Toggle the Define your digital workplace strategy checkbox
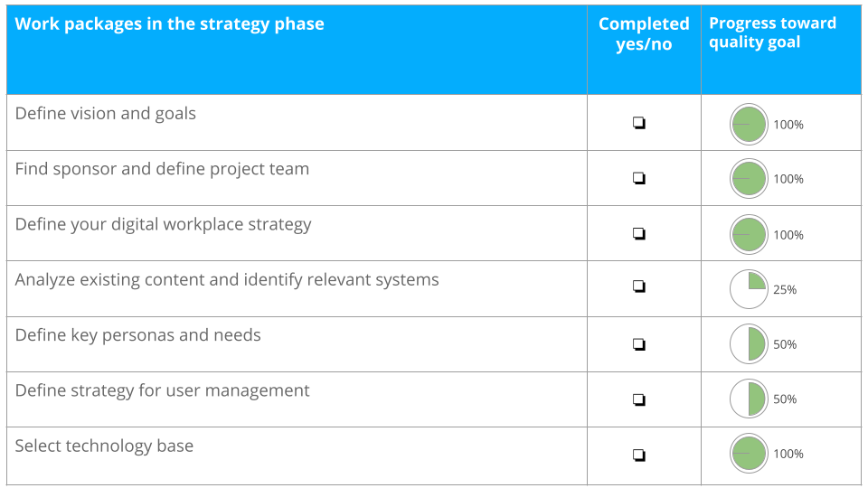The image size is (868, 488). point(639,233)
